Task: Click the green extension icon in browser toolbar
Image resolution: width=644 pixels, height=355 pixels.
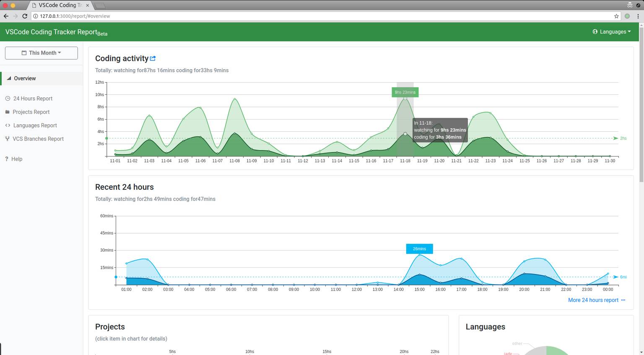Action: (x=627, y=16)
